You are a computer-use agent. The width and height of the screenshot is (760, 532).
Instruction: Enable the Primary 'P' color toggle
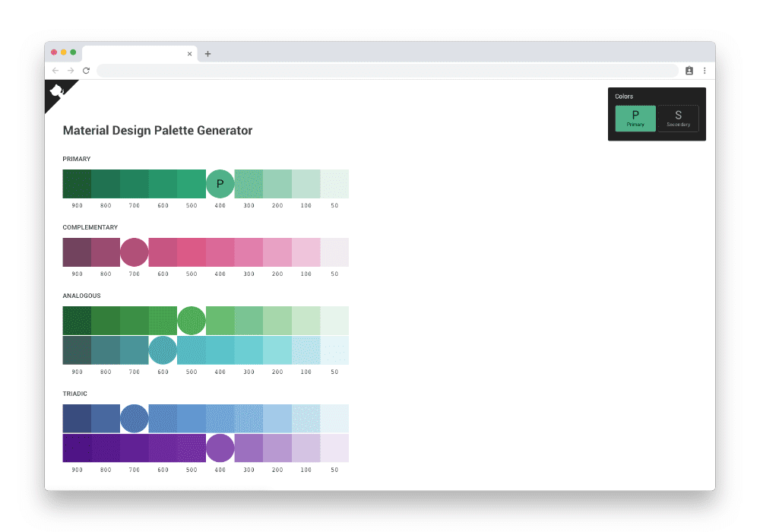635,119
